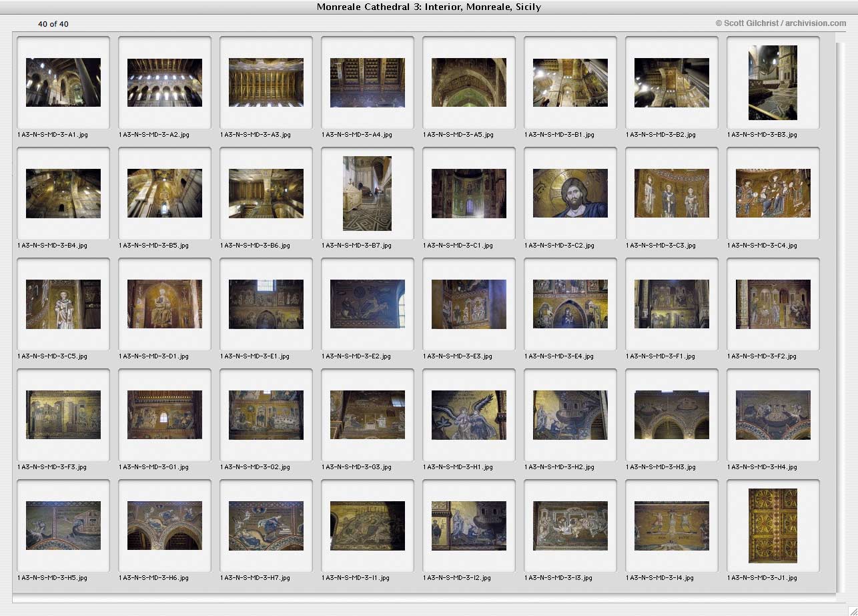Screen dimensions: 858x616
Task: Click the horizontal scrollbar at the bottom
Action: [x=424, y=598]
